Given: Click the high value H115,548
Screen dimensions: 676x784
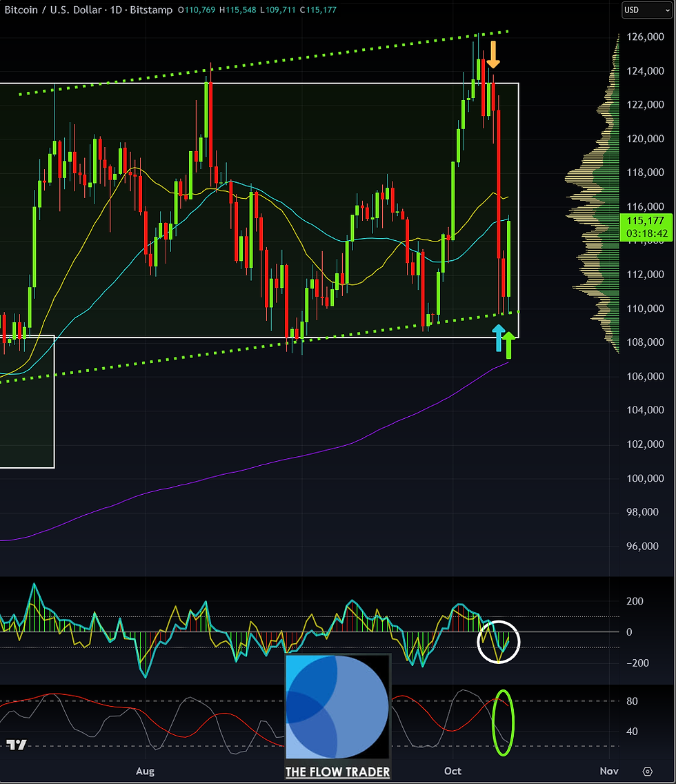Looking at the screenshot, I should click(x=238, y=10).
